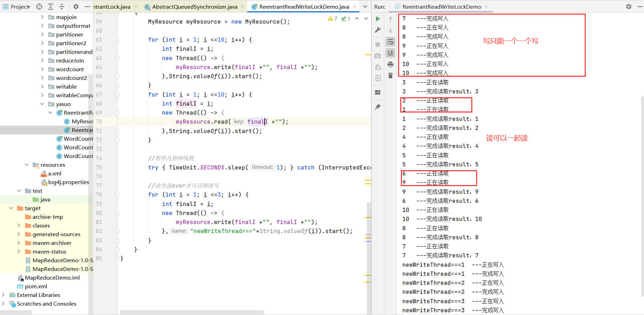
Task: Click the Stop process square icon
Action: coord(378,44)
